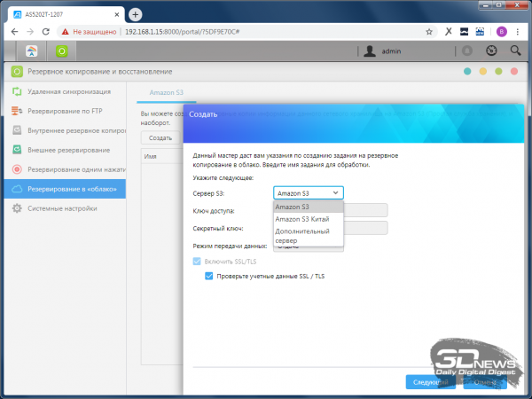Click the search magnifier in top bar

pyautogui.click(x=515, y=51)
